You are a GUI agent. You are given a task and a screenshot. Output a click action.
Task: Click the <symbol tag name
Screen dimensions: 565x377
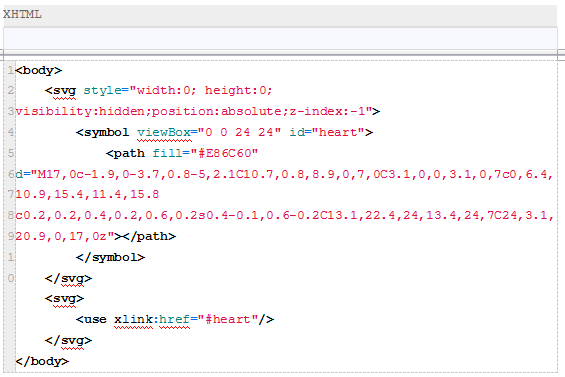[102, 132]
